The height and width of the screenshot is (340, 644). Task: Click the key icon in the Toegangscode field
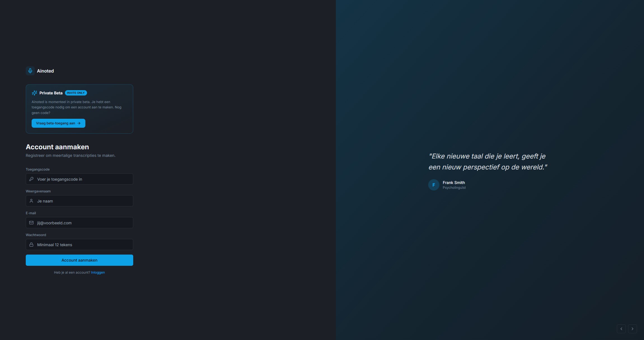pos(31,179)
